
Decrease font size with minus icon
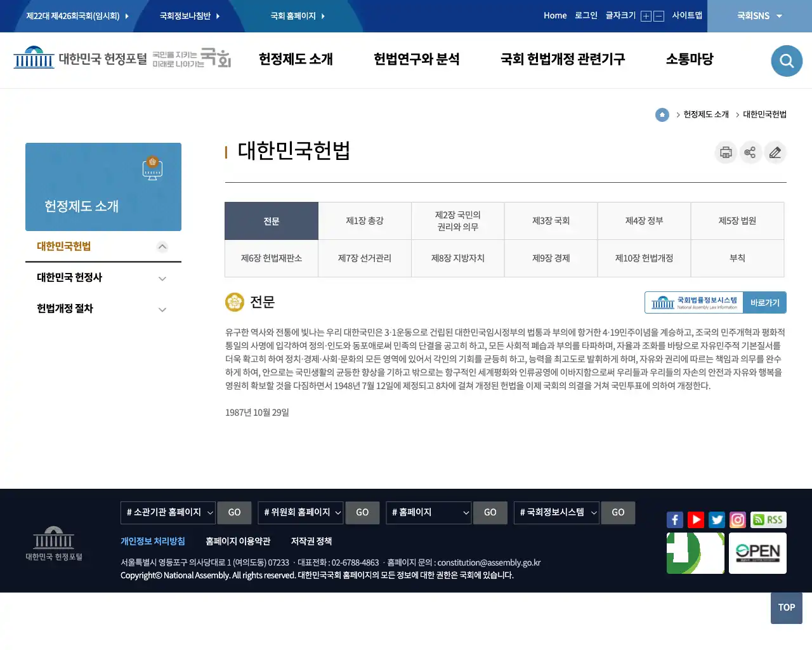coord(658,17)
